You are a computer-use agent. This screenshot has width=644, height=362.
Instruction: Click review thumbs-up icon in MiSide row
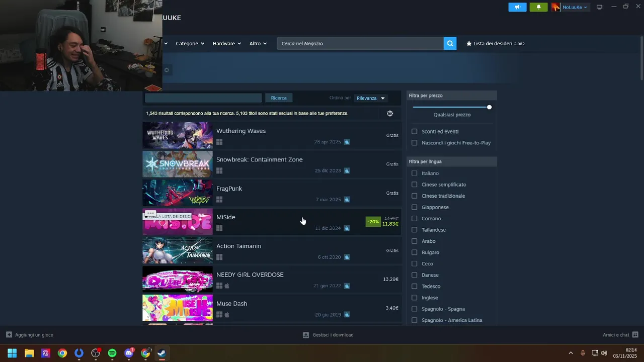(347, 228)
